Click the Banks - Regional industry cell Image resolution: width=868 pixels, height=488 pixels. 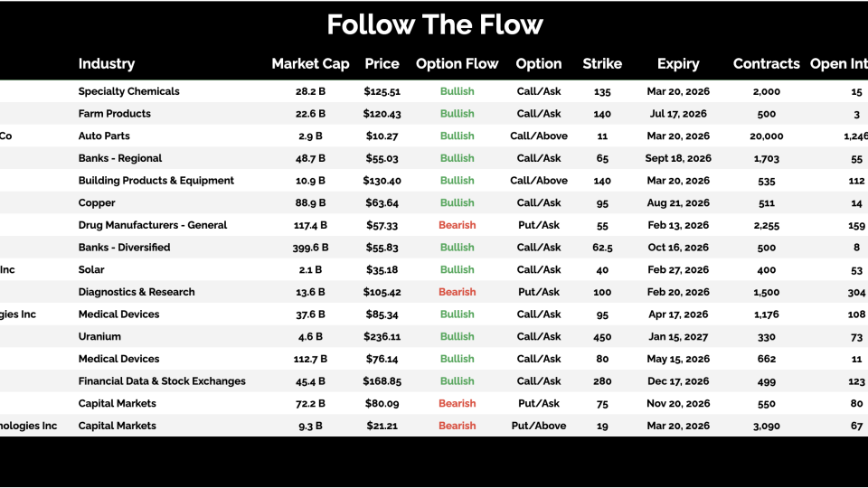[x=120, y=158]
